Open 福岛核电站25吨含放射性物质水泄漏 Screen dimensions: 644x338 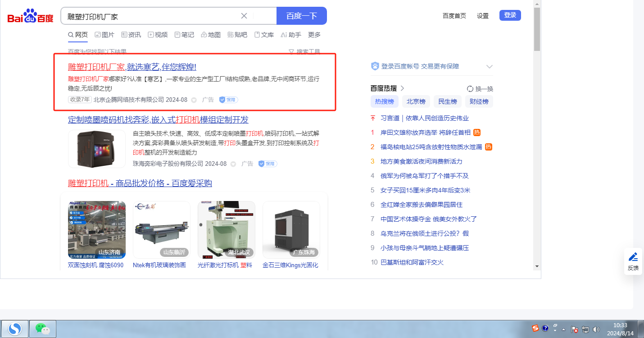click(431, 147)
